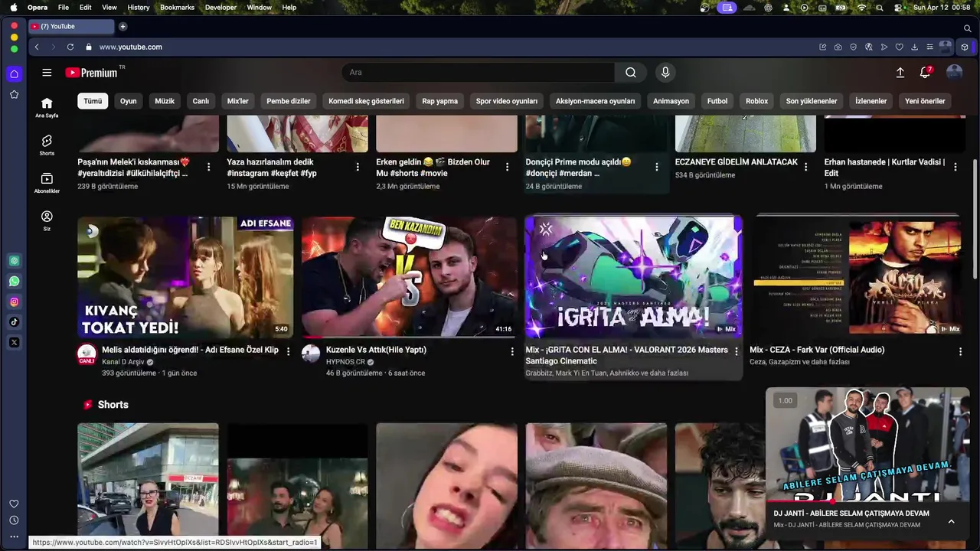Open Kuzenle Vs Attık(Hile Yaptı) title

click(376, 350)
